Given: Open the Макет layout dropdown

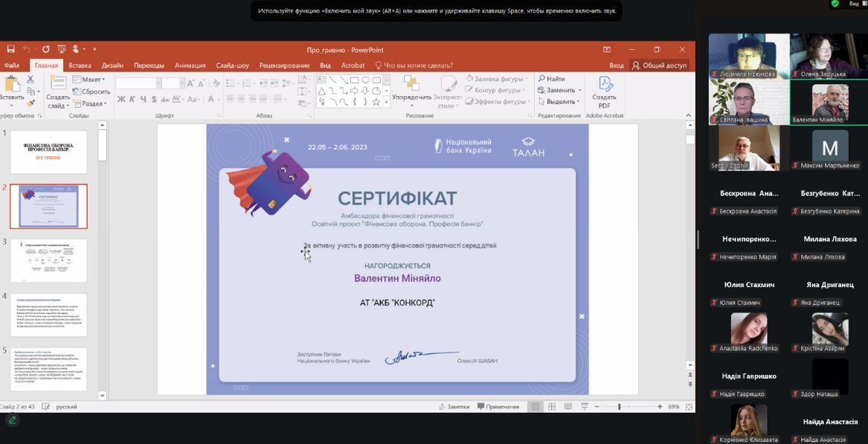Looking at the screenshot, I should (92, 80).
